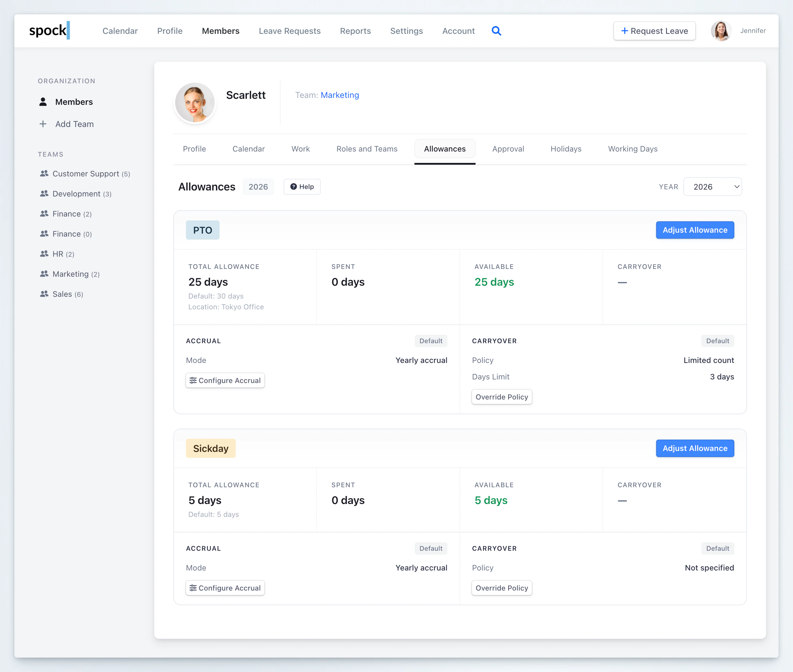Click the Customer Support team group icon
Screen dimensions: 793x672
click(x=44, y=174)
